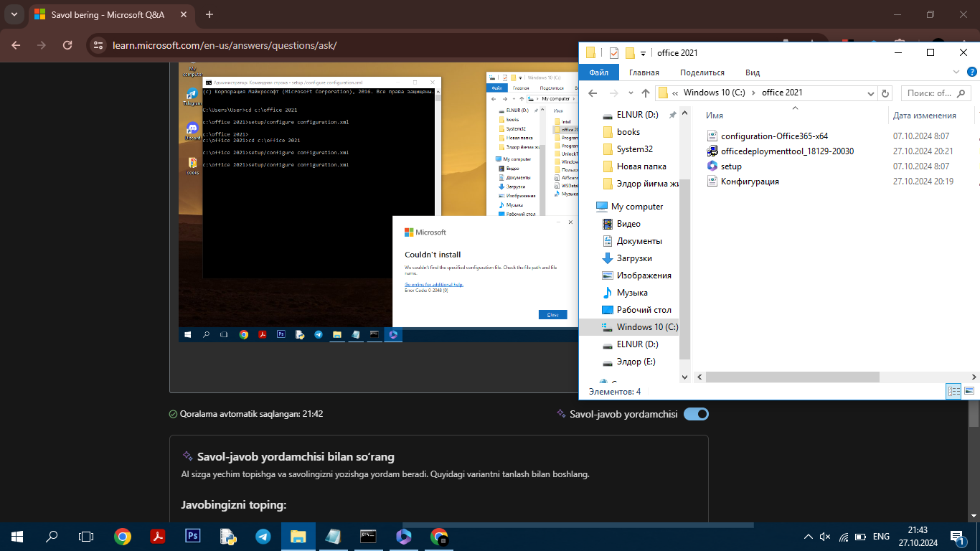Open Музыка in navigation pane

tap(631, 293)
